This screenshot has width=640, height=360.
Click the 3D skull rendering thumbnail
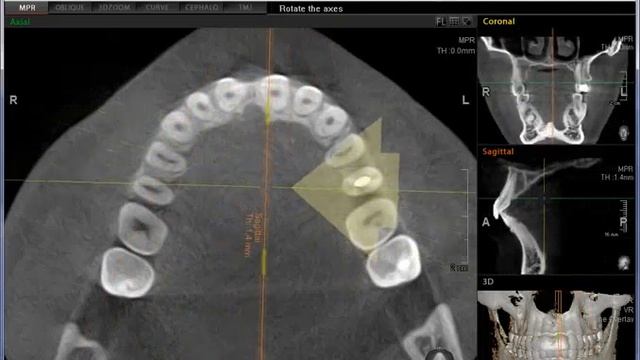(556, 324)
